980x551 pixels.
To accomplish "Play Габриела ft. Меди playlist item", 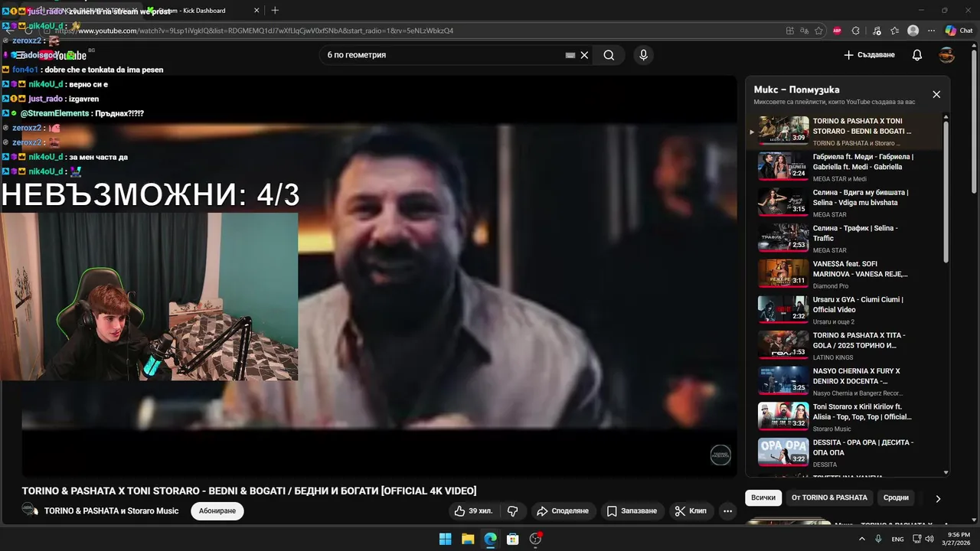I will click(845, 166).
